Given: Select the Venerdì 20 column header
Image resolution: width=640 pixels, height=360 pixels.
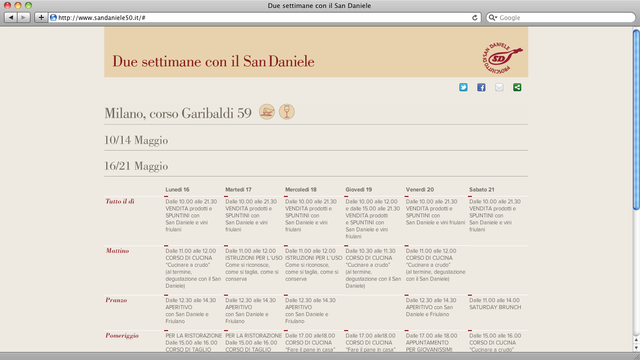Looking at the screenshot, I should click(x=420, y=189).
